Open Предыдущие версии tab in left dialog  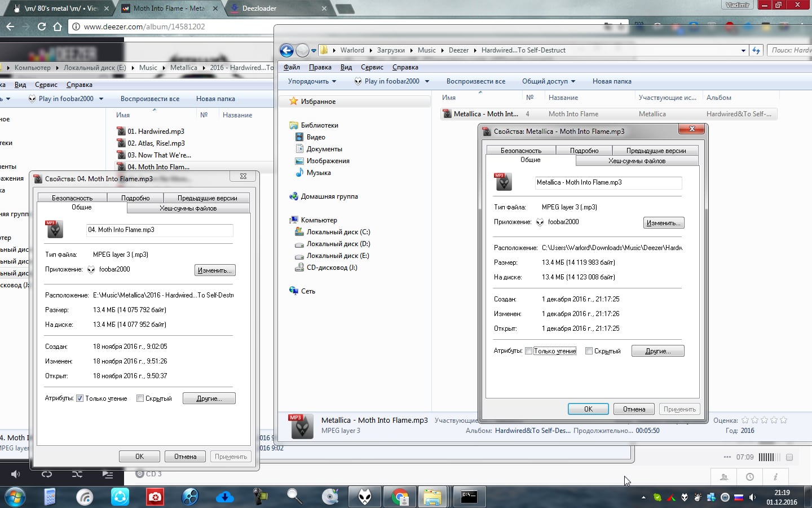[207, 198]
